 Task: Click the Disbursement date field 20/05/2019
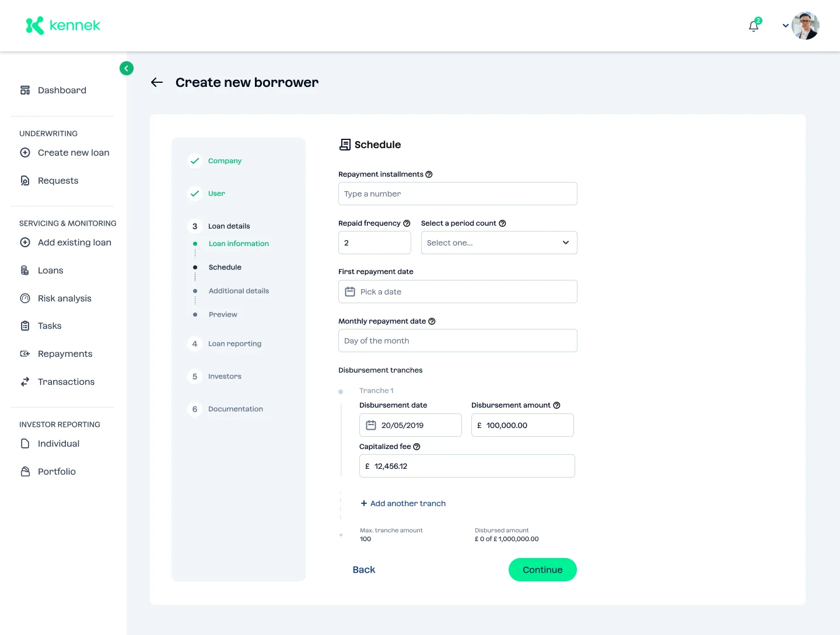coord(411,425)
